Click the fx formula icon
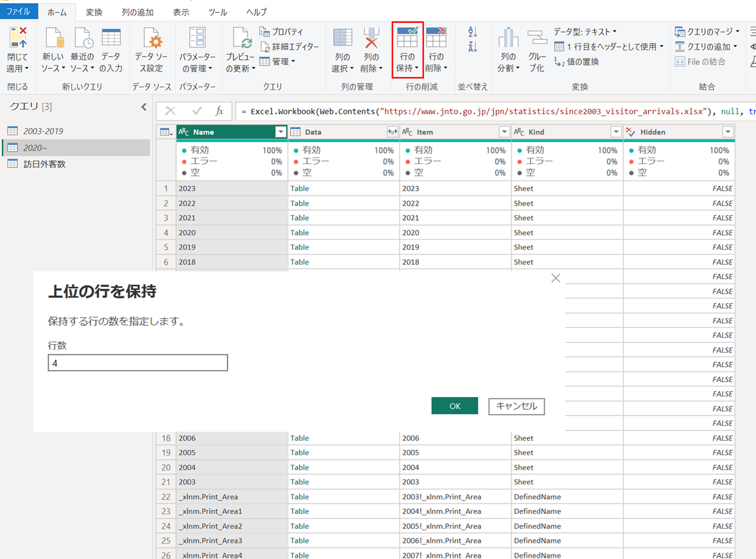 (220, 111)
